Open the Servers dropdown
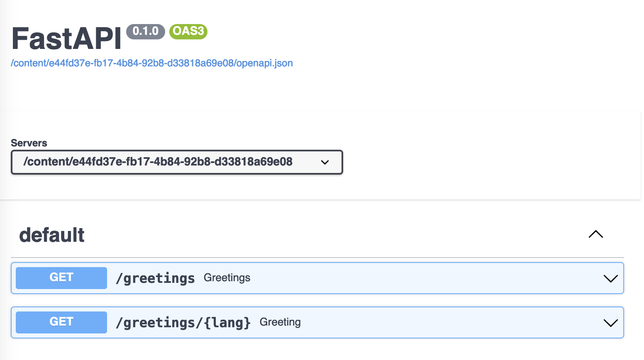The height and width of the screenshot is (360, 644). click(176, 162)
